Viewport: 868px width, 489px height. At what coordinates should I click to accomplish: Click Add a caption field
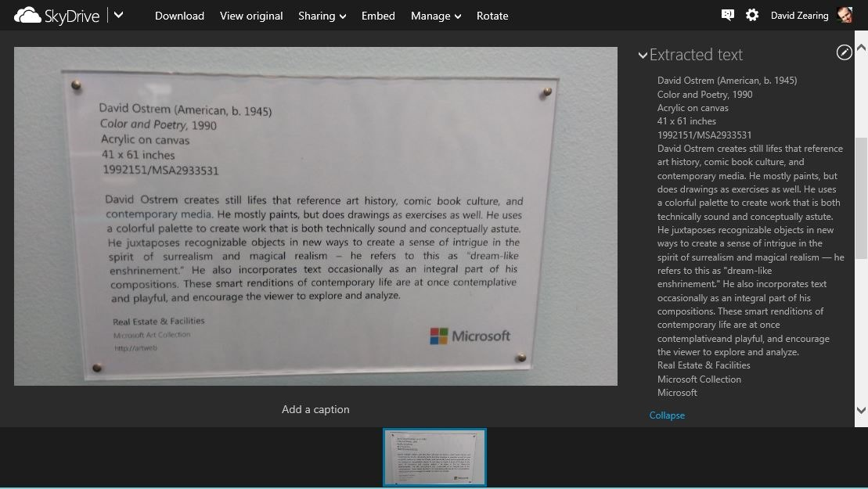[x=315, y=409]
